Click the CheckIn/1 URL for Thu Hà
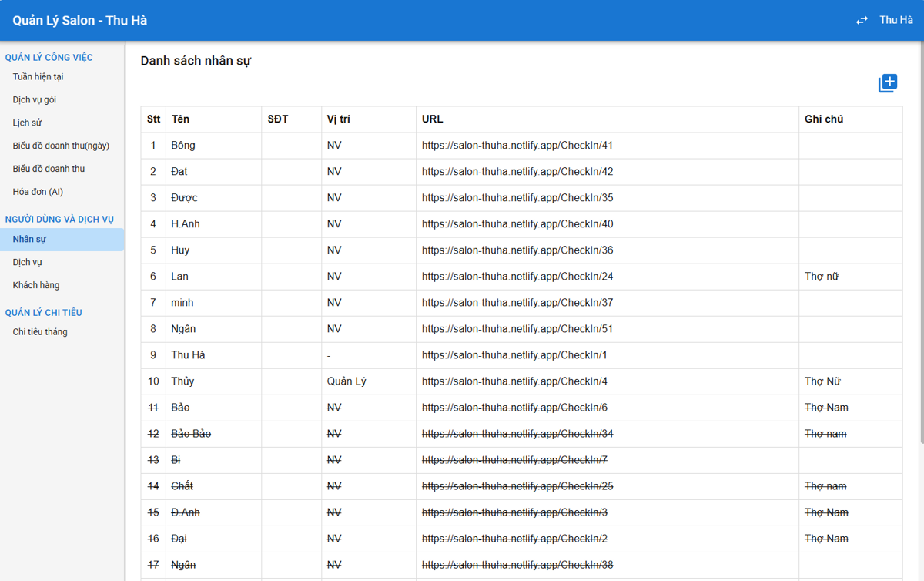 click(514, 355)
